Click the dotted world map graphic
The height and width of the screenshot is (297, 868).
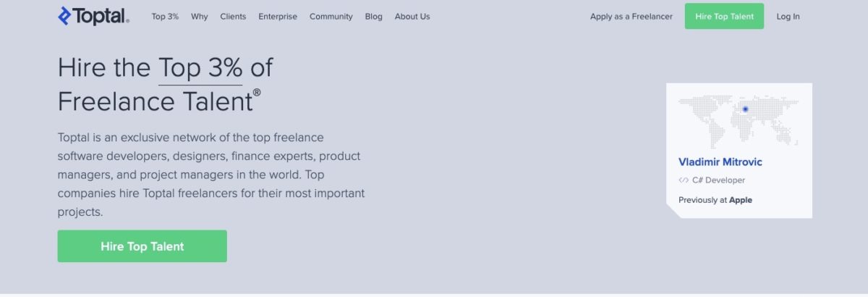pos(739,121)
